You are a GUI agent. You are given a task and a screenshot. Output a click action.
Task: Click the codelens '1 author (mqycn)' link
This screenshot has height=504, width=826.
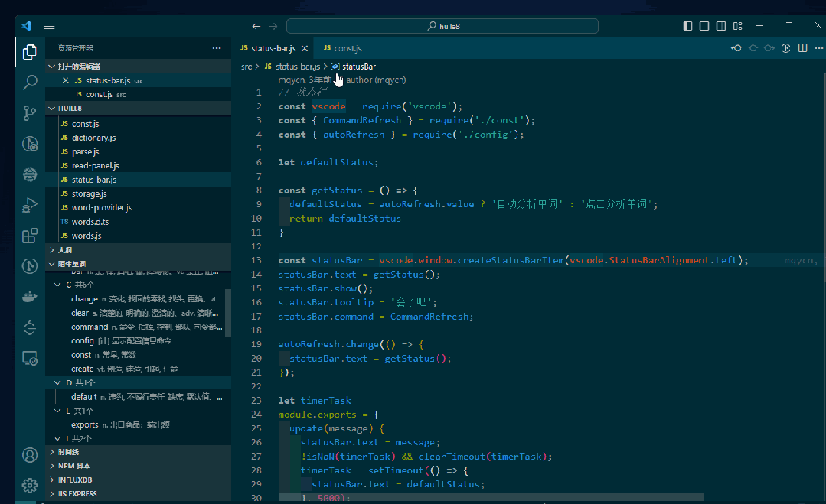(x=372, y=80)
